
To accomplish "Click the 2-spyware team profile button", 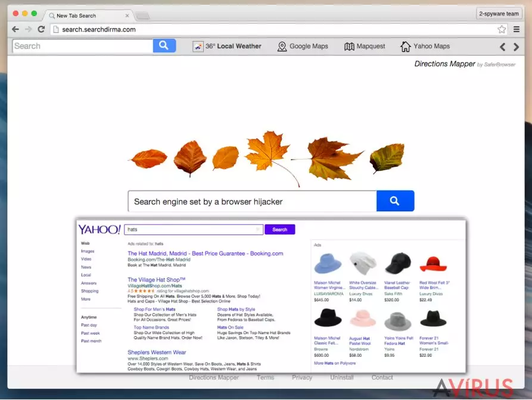I will pyautogui.click(x=499, y=14).
